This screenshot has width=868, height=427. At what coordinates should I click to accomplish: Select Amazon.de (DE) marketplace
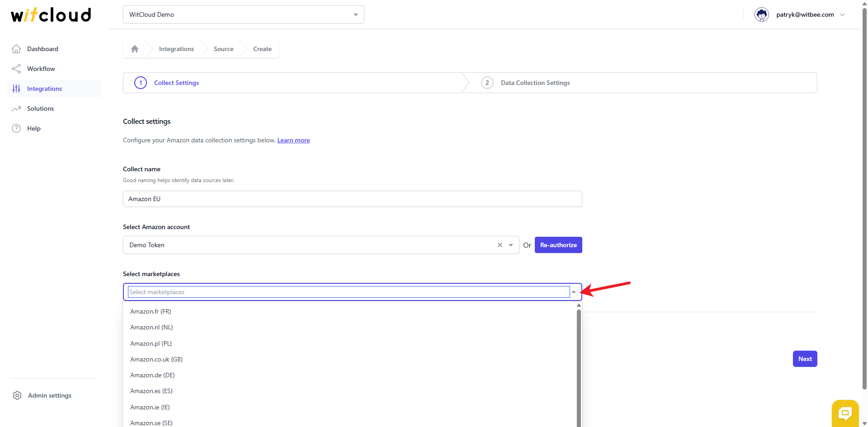tap(350, 375)
